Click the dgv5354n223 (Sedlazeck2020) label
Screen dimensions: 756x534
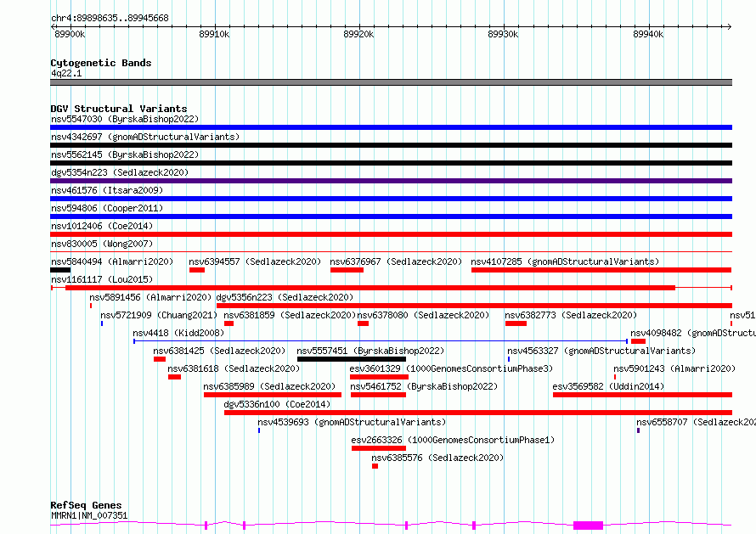pyautogui.click(x=120, y=172)
